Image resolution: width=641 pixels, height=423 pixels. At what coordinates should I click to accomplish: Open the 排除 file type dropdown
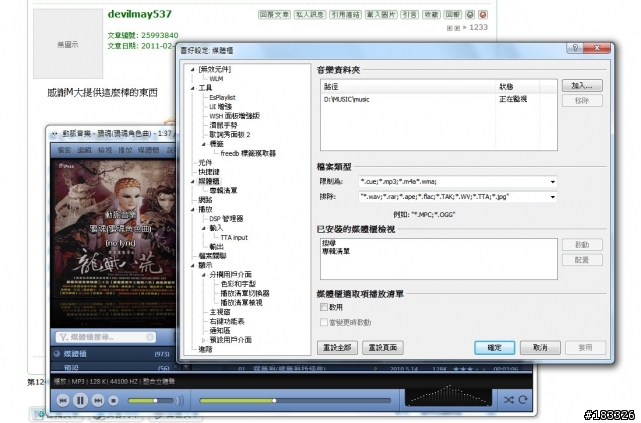point(552,197)
